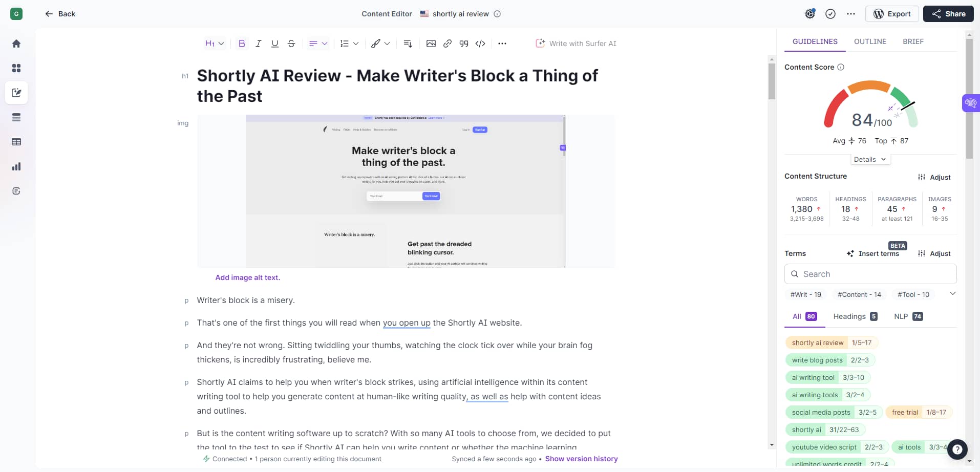Click the 'social media posts' term chip

[x=834, y=412]
